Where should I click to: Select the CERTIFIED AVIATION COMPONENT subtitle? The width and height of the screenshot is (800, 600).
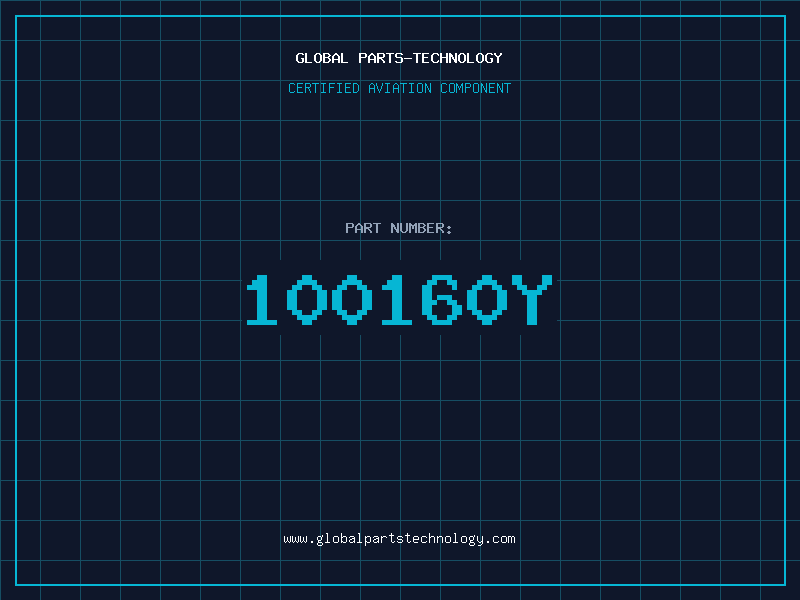click(x=399, y=88)
